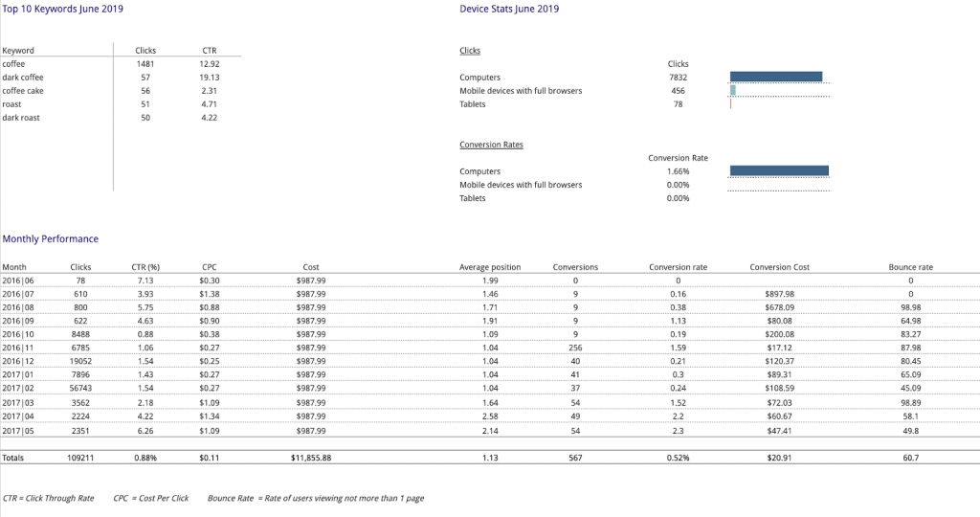The height and width of the screenshot is (517, 980).
Task: Select the 'dark roast' keyword
Action: point(21,118)
